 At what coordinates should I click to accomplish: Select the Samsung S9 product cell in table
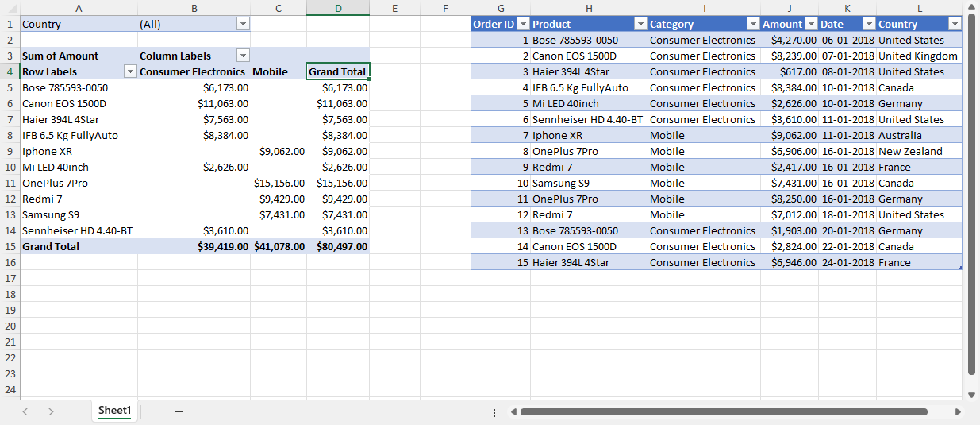(x=589, y=183)
